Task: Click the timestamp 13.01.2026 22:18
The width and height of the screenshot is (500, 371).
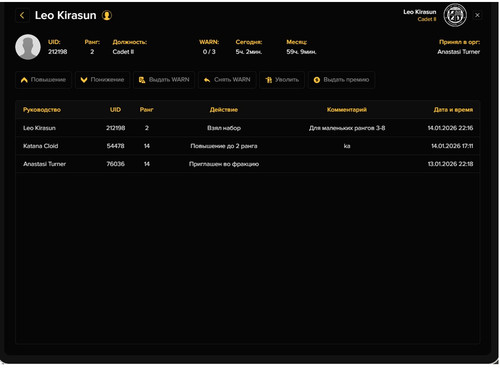Action: tap(450, 164)
